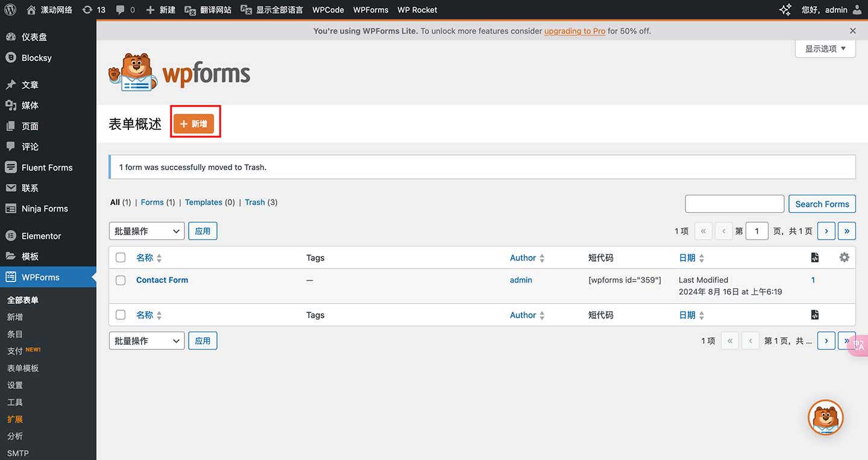Viewport: 868px width, 460px height.
Task: Expand the 显示选项 screen options dropdown
Action: [825, 49]
